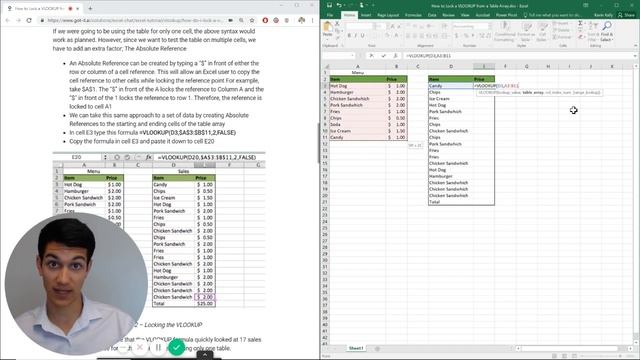Click the Insert Function fx icon
Viewport: 640px width, 360px height.
pos(395,56)
